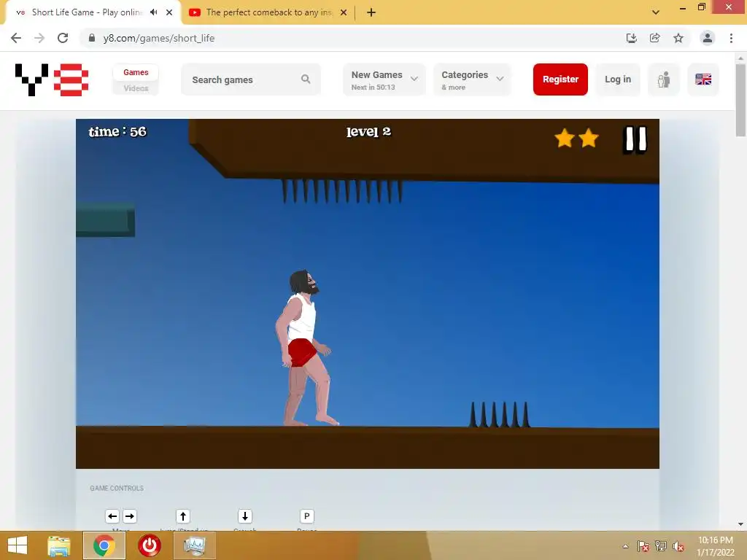Click the network tray icon
The width and height of the screenshot is (747, 560).
click(x=661, y=546)
